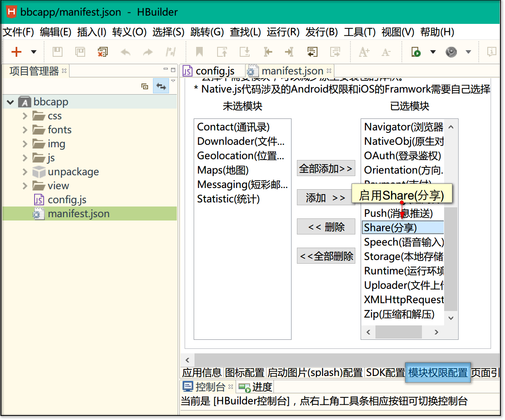Click the navigate-forward right-arrow toolbar icon
505x420 pixels.
pyautogui.click(x=290, y=52)
